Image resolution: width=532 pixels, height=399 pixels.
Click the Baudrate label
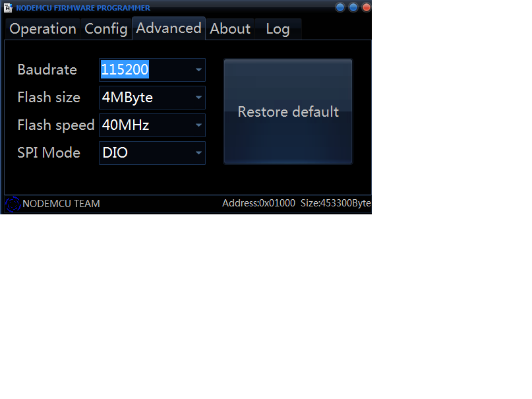(x=47, y=70)
